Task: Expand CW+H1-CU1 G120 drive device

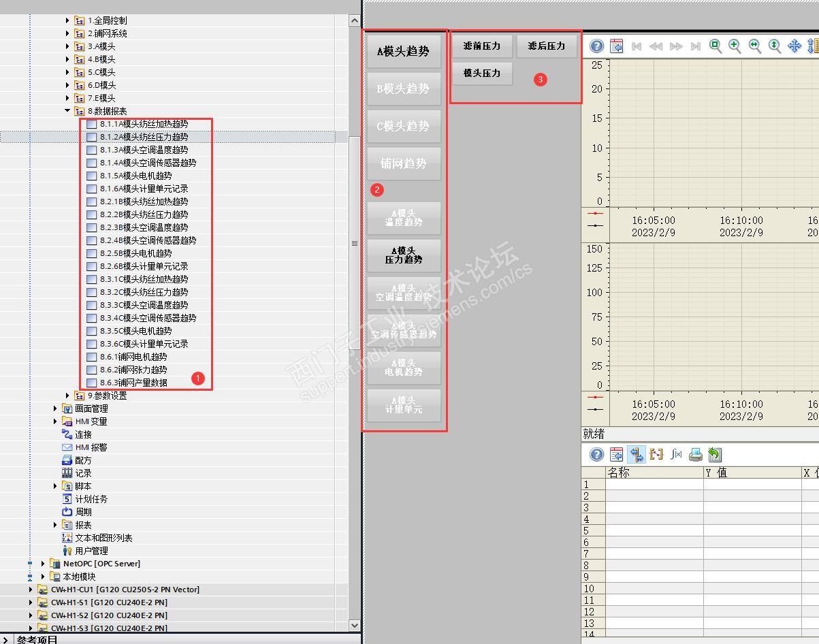Action: [x=31, y=590]
